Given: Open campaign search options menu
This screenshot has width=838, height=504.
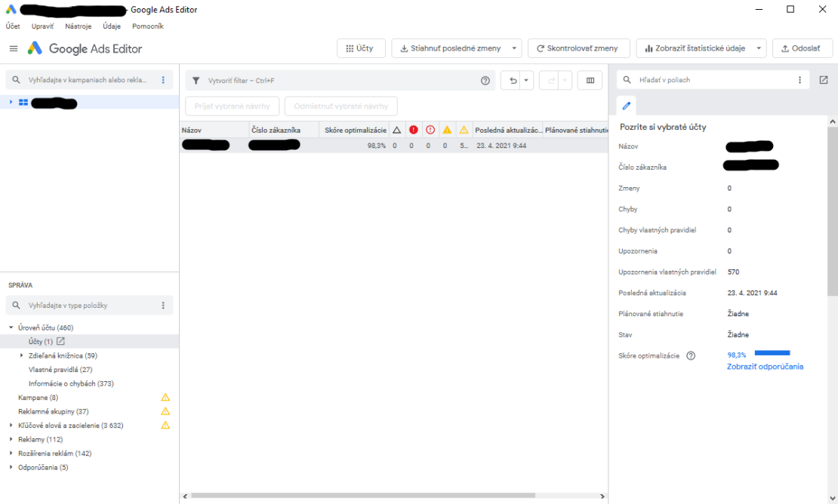Looking at the screenshot, I should [x=163, y=80].
